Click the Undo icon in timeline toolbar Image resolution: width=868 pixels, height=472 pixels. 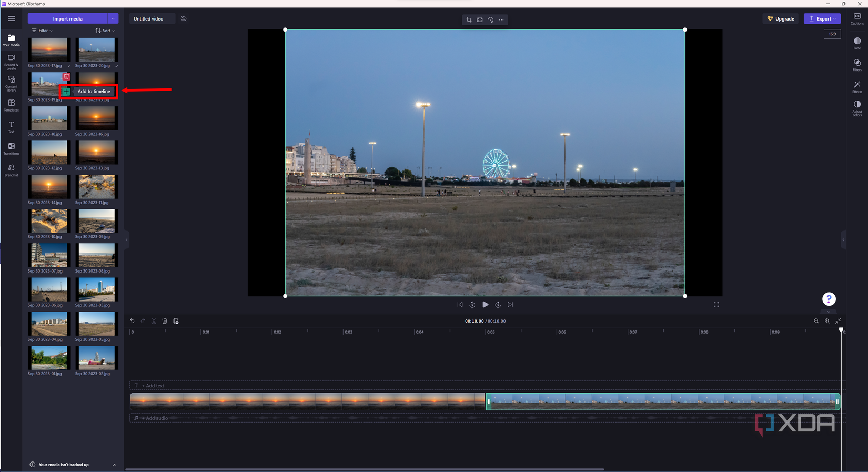(132, 321)
